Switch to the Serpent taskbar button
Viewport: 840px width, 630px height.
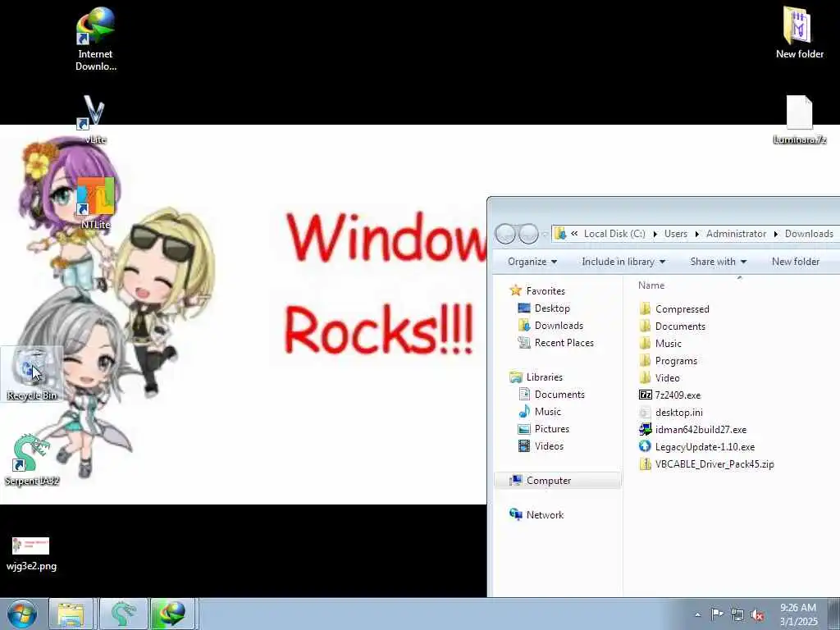(x=123, y=614)
